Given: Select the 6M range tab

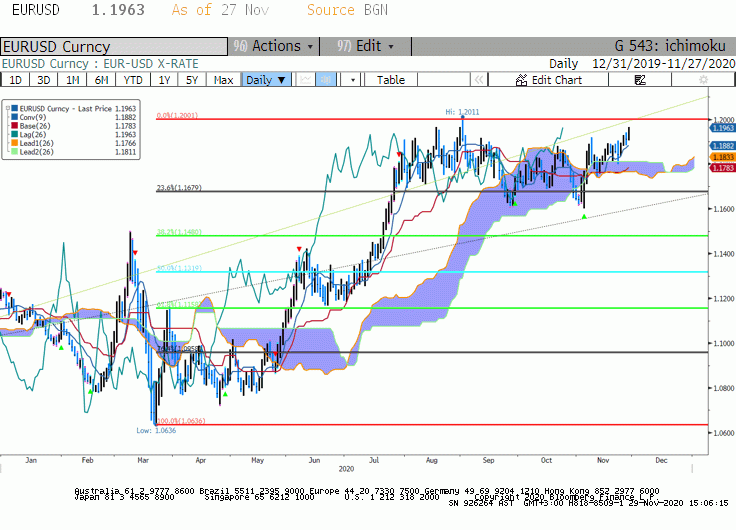Looking at the screenshot, I should click(x=101, y=80).
